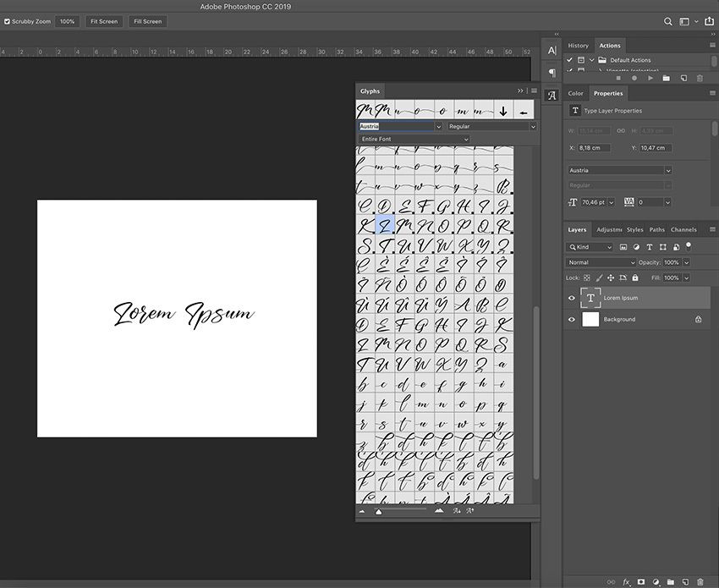Open the workspace switcher icon
Viewport: 719px width, 588px height.
click(684, 21)
